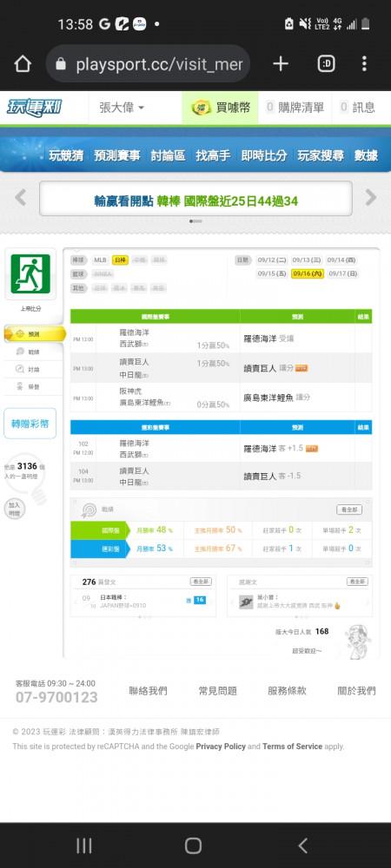Image resolution: width=391 pixels, height=868 pixels.
Task: Open the 找高手 navigation menu
Action: click(213, 155)
